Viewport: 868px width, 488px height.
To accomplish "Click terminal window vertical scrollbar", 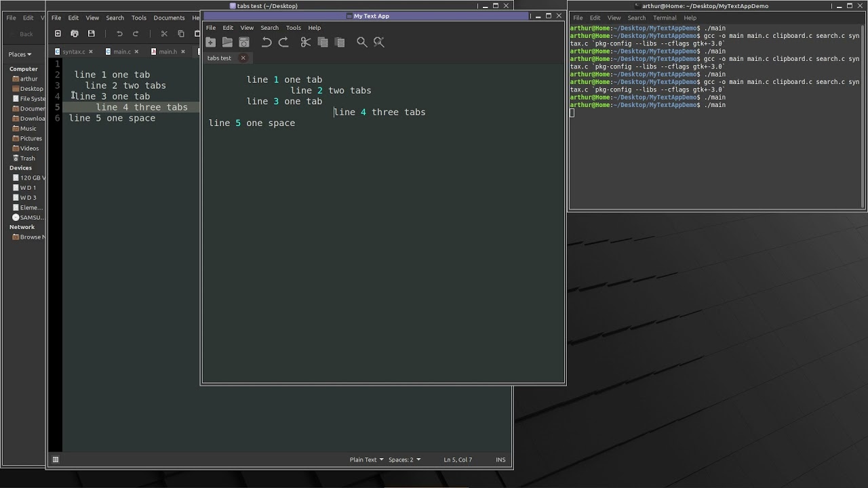I will pyautogui.click(x=863, y=117).
